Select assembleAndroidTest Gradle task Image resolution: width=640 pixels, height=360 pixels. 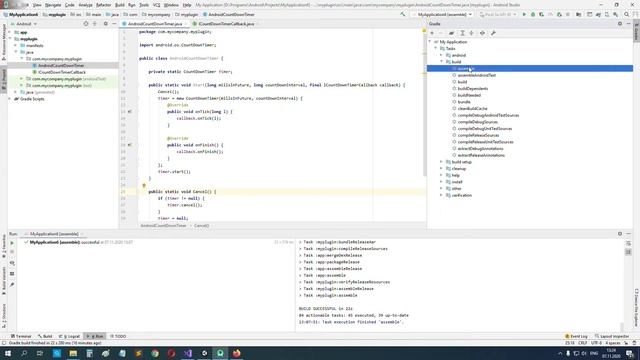(476, 75)
